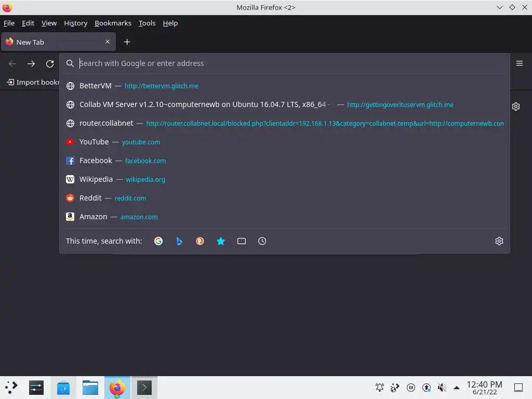This screenshot has height=399, width=532.
Task: Click the Import bookmarks toolbar button
Action: (x=33, y=82)
